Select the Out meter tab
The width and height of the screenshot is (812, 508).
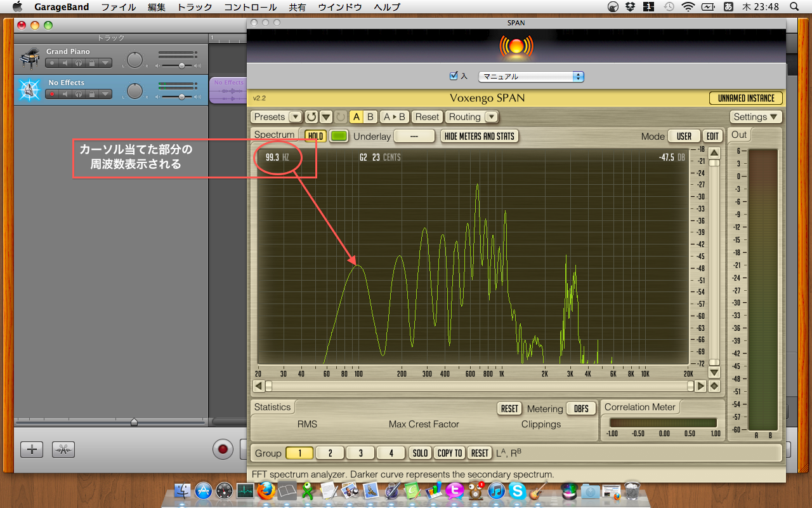click(740, 135)
